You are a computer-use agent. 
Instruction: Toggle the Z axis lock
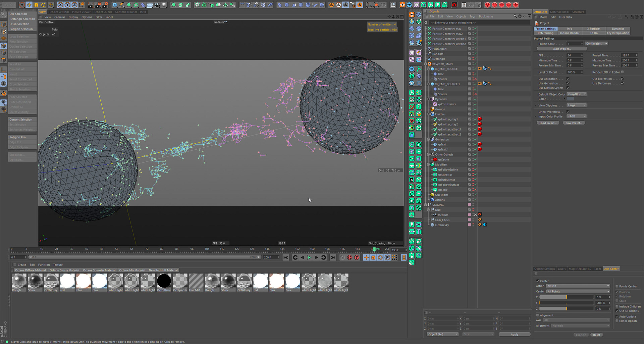[74, 5]
